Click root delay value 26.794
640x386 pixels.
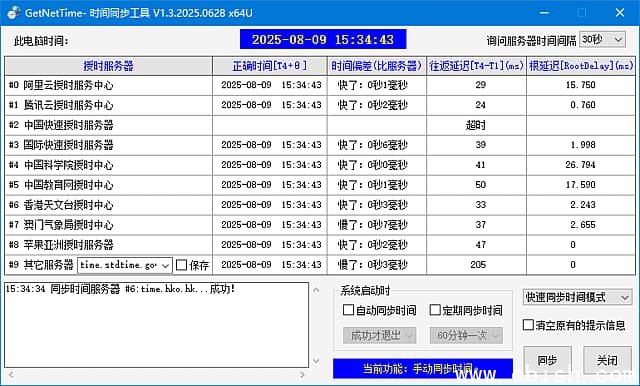(x=580, y=165)
